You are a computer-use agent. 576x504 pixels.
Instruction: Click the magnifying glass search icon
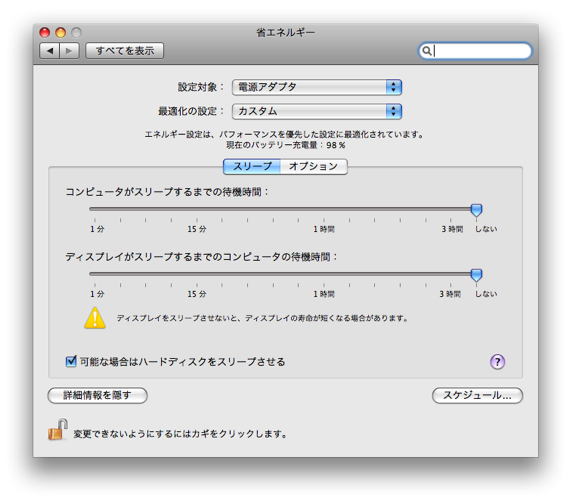click(x=426, y=51)
